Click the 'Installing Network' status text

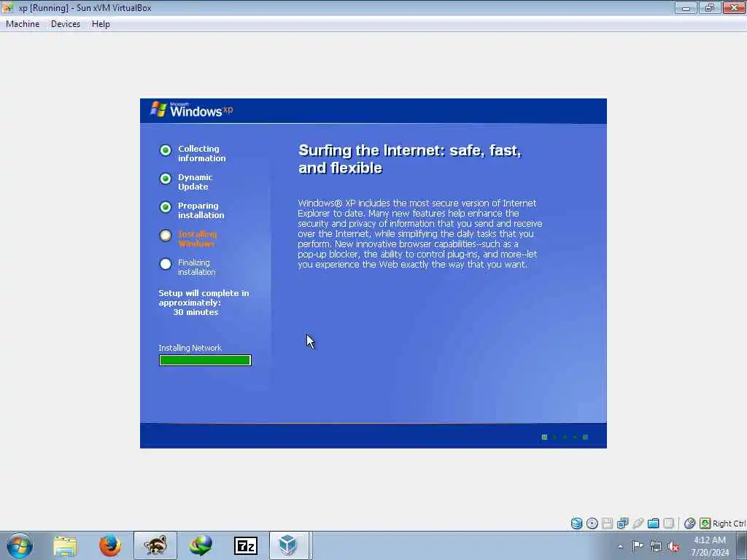[190, 348]
